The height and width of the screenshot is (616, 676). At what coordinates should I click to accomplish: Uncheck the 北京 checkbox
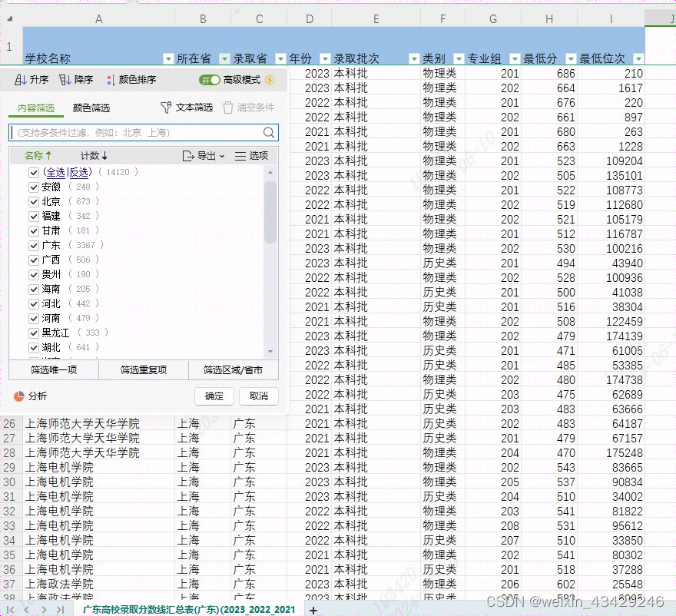click(x=34, y=202)
